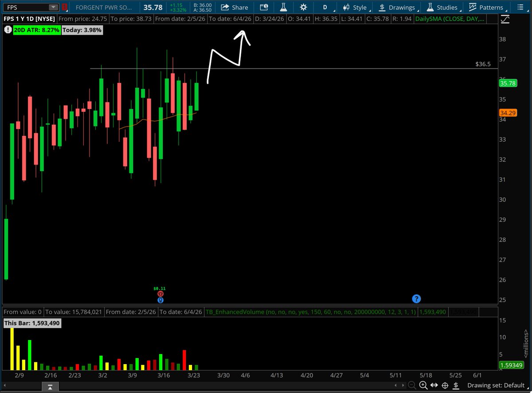Screen dimensions: 532x393
Task: Click the curve chart-mode icon above price axis
Action: pos(505,19)
